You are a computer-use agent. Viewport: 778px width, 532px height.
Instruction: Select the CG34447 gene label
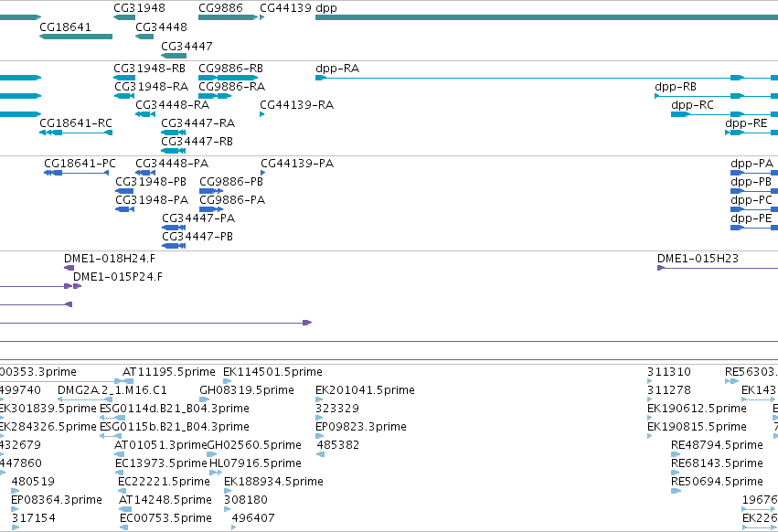[187, 46]
